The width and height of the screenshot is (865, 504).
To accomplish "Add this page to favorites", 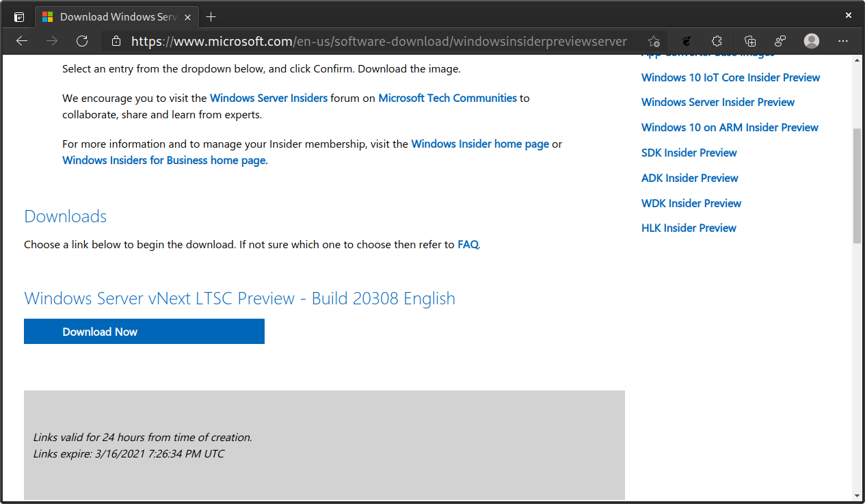I will (x=654, y=41).
